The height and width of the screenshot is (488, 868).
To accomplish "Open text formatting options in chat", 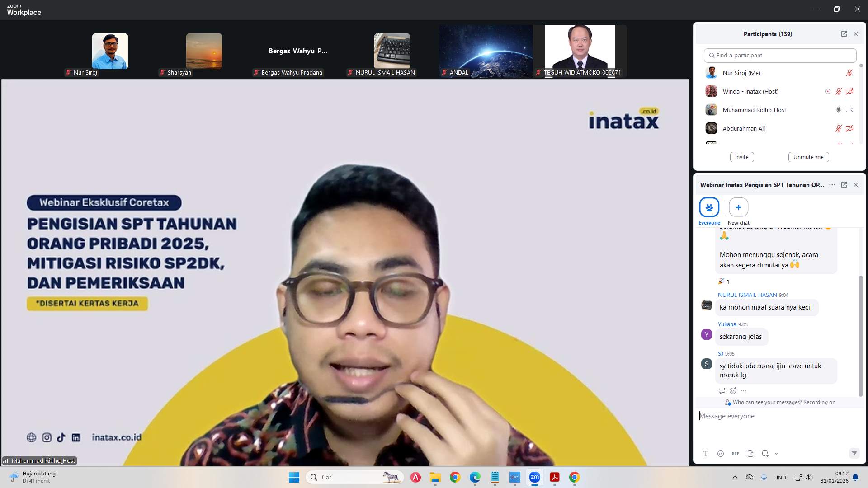I will (705, 454).
